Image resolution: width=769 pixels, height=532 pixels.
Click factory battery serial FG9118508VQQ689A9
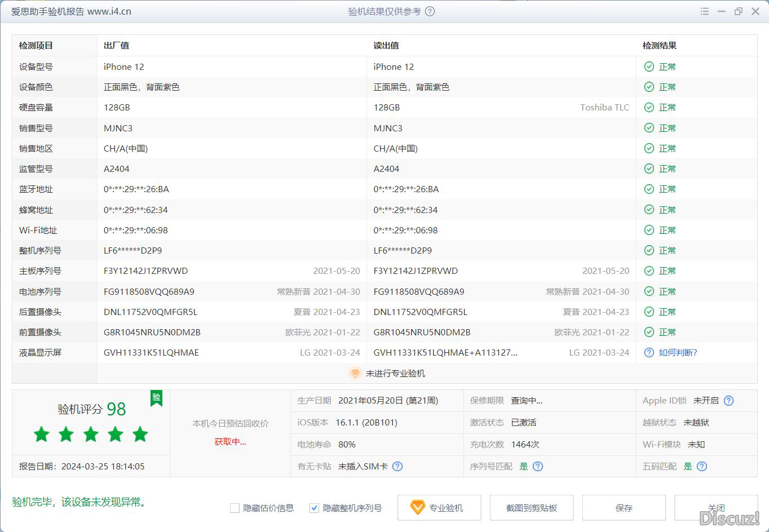149,291
